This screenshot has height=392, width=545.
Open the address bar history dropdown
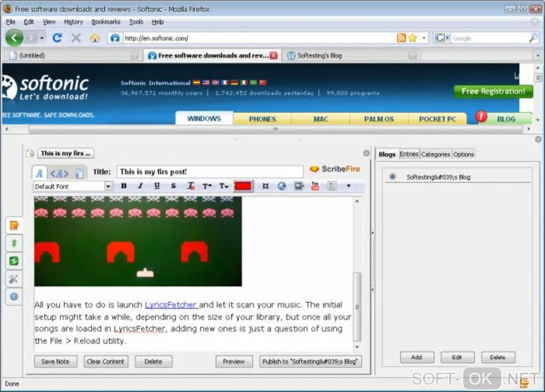424,38
